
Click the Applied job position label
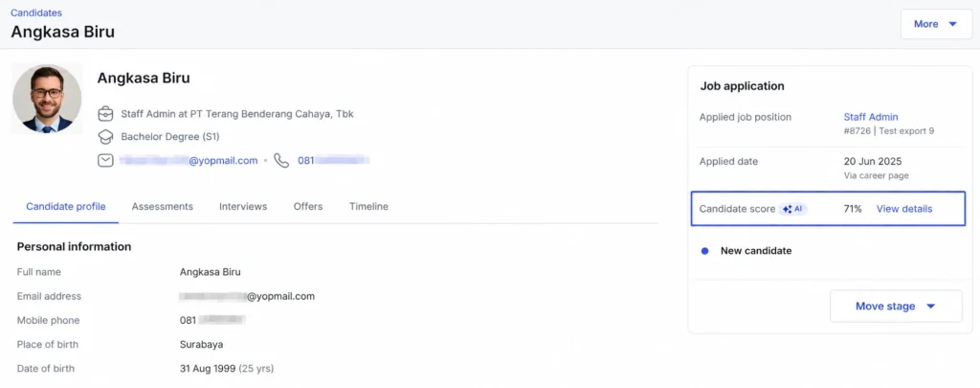pos(745,117)
